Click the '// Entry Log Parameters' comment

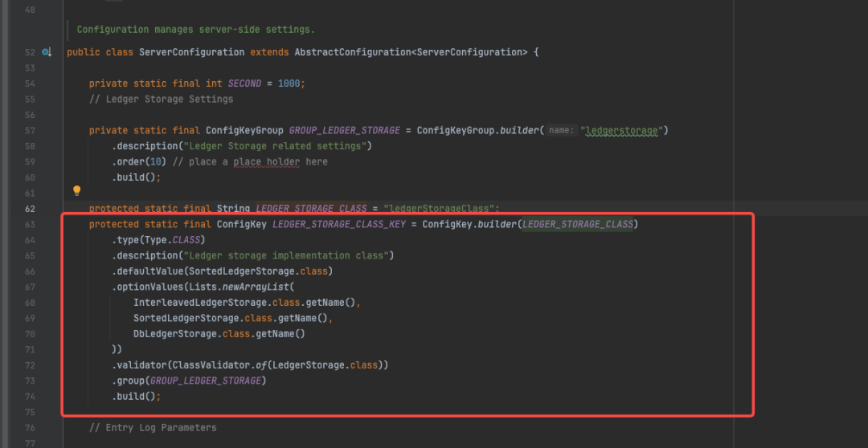click(x=153, y=428)
